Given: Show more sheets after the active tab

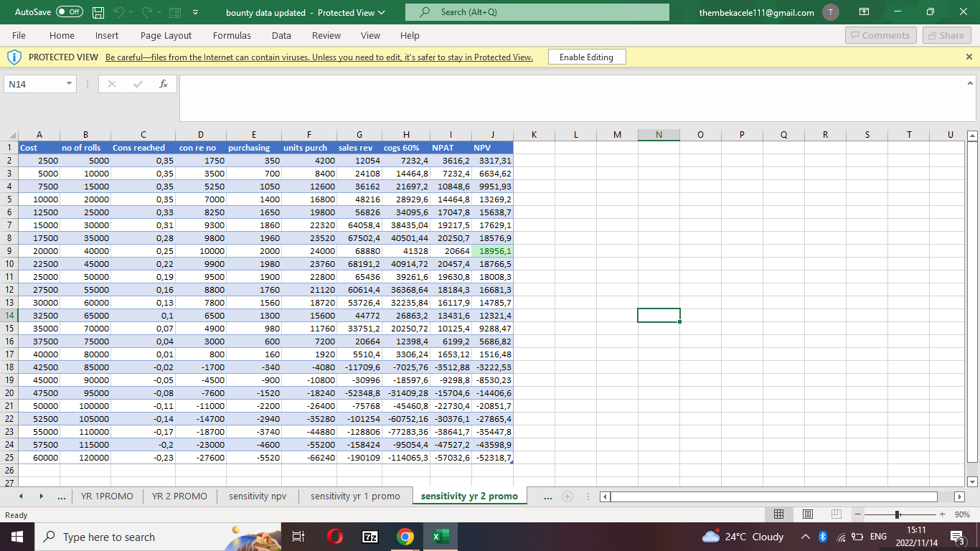Looking at the screenshot, I should click(x=548, y=496).
